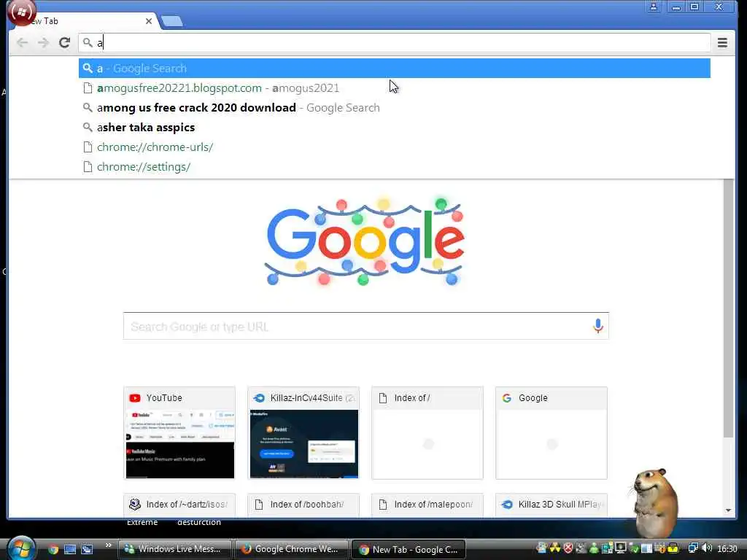
Task: Launch Chrome from the Quick Launch bar
Action: (x=53, y=549)
